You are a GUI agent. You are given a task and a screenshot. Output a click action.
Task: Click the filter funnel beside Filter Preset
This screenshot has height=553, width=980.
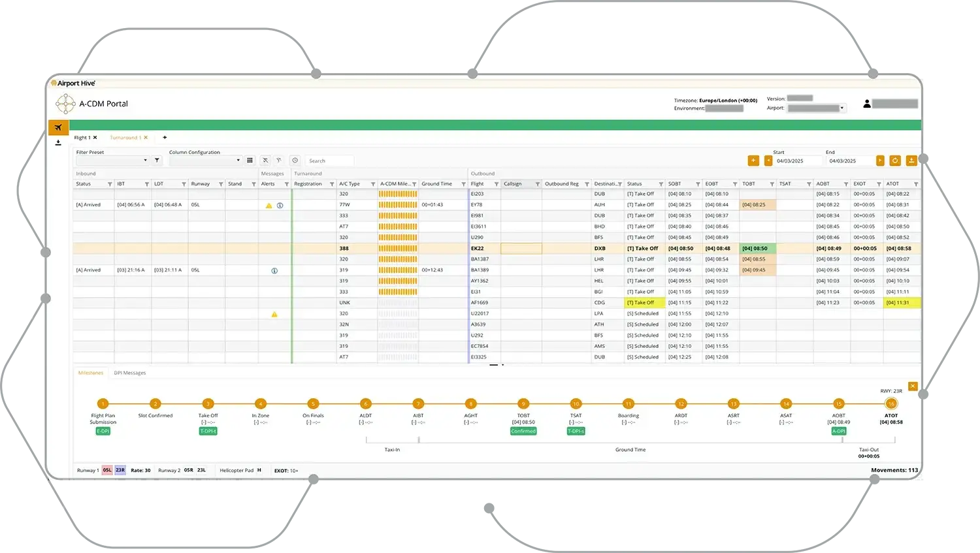point(157,161)
